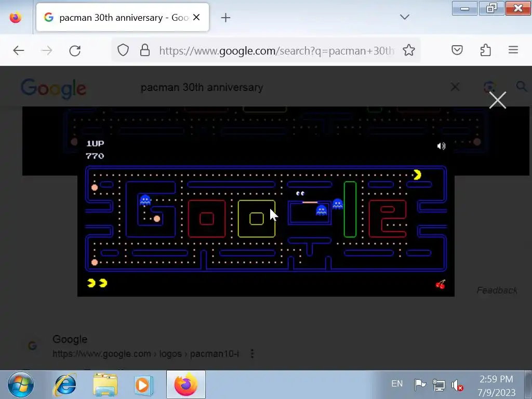Viewport: 532px width, 399px height.
Task: Close the Pac-Man doodle overlay with the X
Action: point(497,100)
